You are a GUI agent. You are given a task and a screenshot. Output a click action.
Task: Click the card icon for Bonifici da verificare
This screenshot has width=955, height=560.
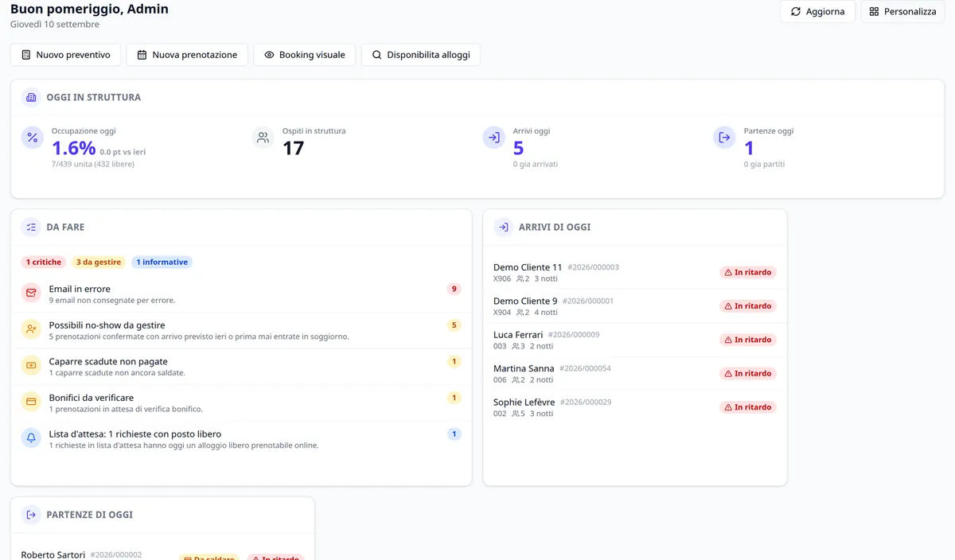click(x=32, y=402)
